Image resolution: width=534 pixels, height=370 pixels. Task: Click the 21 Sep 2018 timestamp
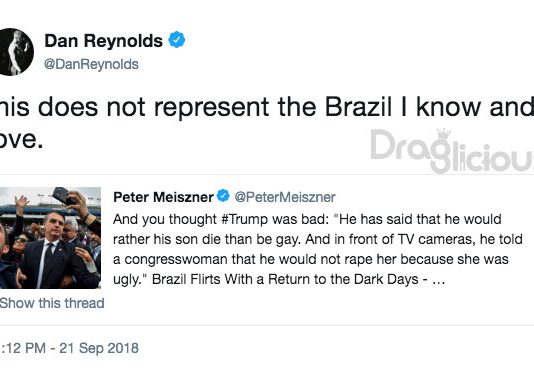coord(99,348)
